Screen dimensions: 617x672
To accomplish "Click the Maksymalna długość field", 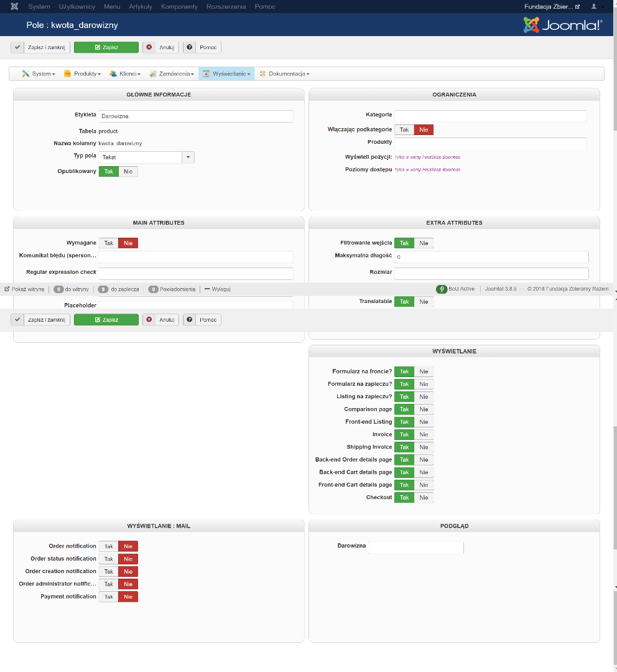I will (491, 257).
